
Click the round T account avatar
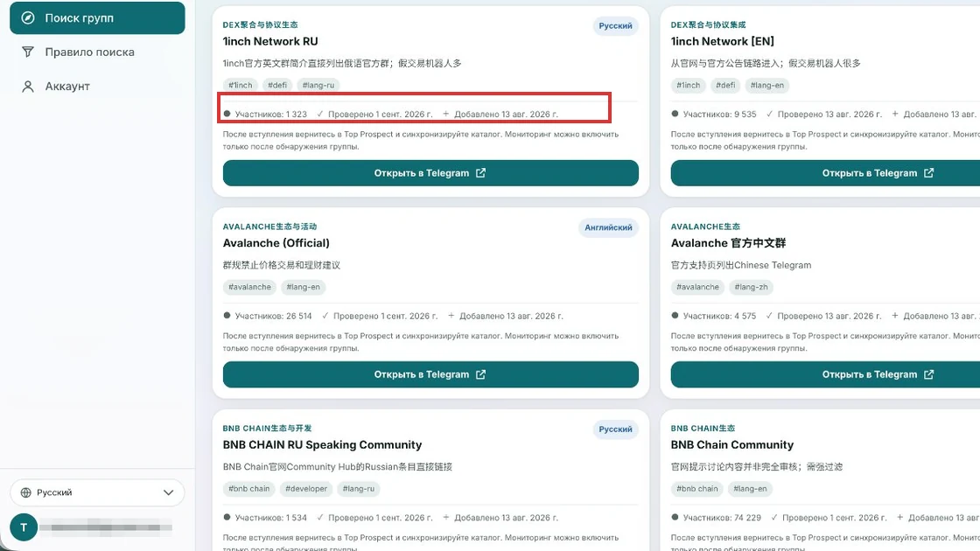click(24, 527)
